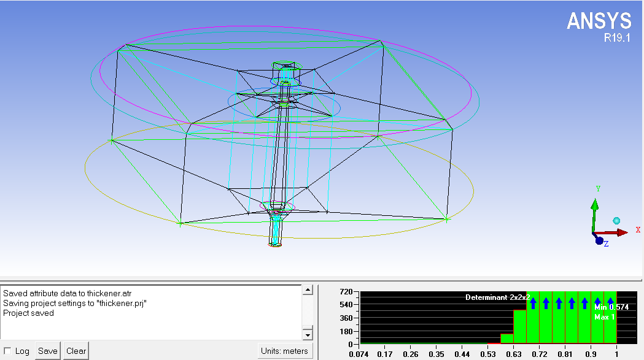Click the green Y axis arrow on triad
The image size is (644, 360).
click(594, 206)
